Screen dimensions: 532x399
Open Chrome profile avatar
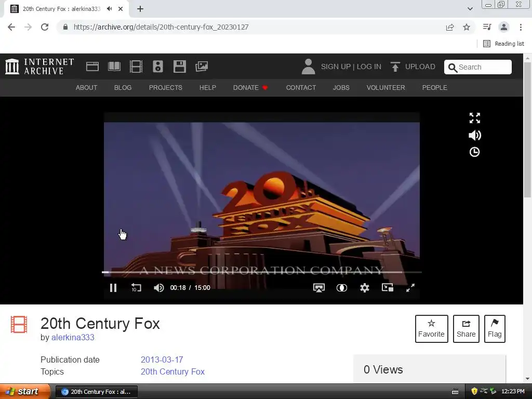click(x=504, y=27)
